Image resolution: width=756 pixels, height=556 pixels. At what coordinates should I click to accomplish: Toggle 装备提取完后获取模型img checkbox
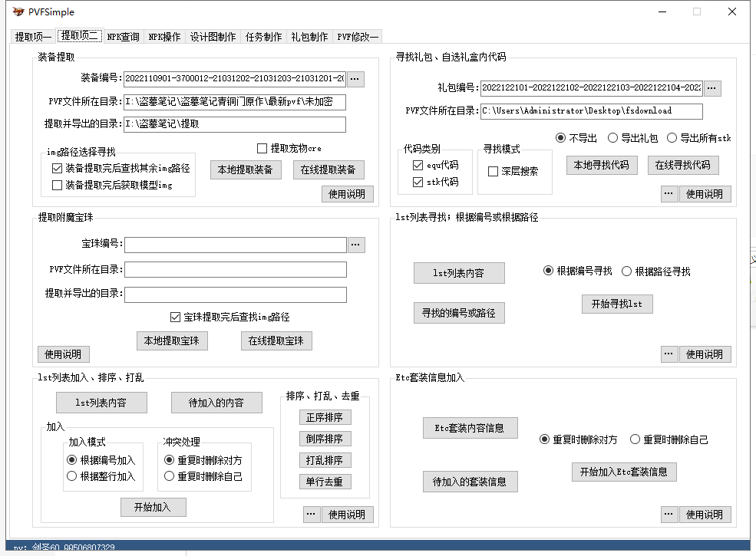[x=57, y=185]
